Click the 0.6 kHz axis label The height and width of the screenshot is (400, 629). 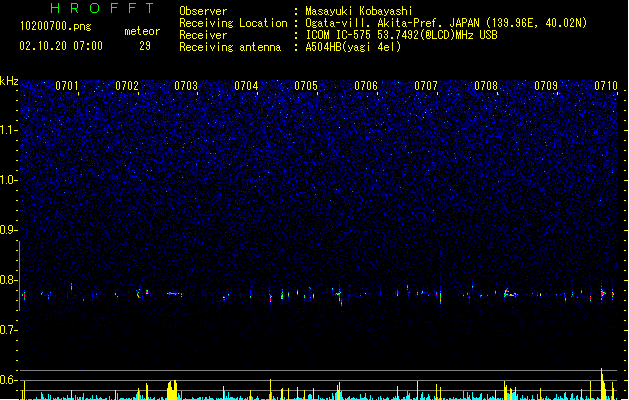coord(8,380)
